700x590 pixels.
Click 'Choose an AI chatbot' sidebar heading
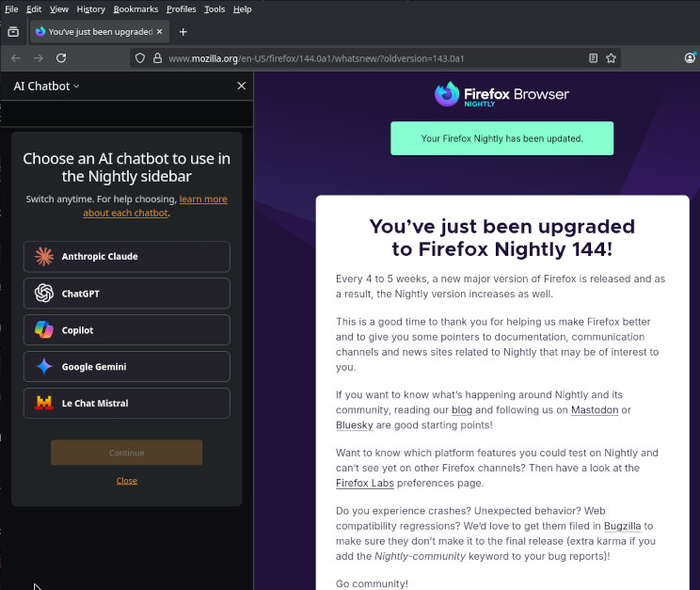tap(127, 167)
